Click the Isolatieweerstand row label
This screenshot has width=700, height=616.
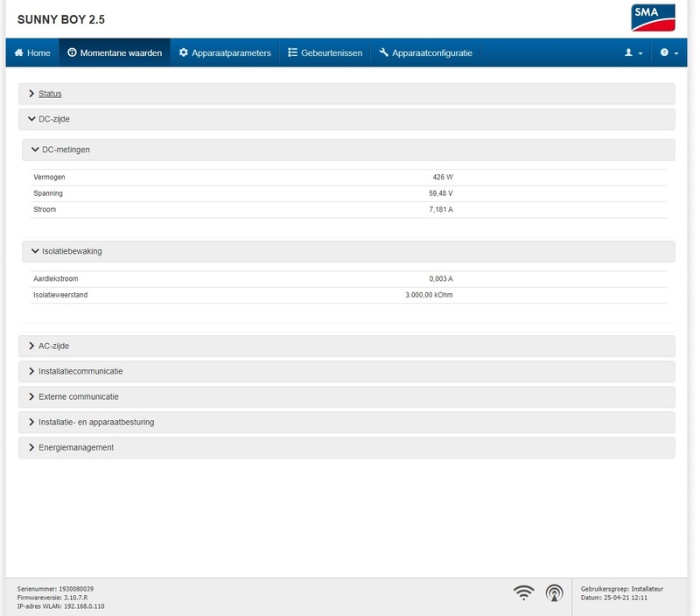tap(60, 295)
